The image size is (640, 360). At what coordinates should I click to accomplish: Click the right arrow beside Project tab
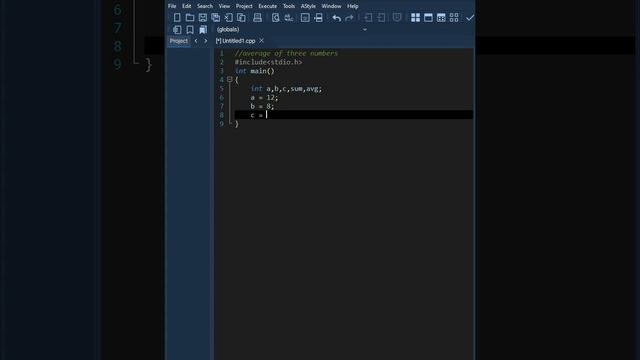pos(205,41)
